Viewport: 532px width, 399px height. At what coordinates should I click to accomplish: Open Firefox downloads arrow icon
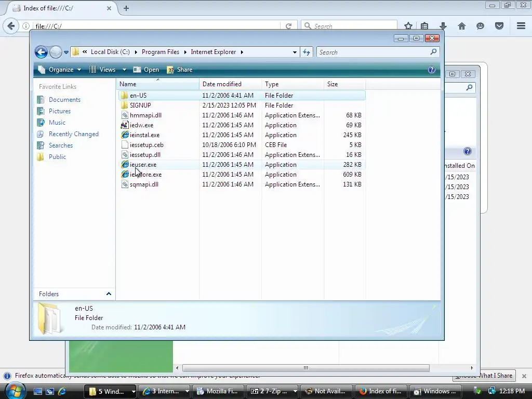click(x=443, y=26)
